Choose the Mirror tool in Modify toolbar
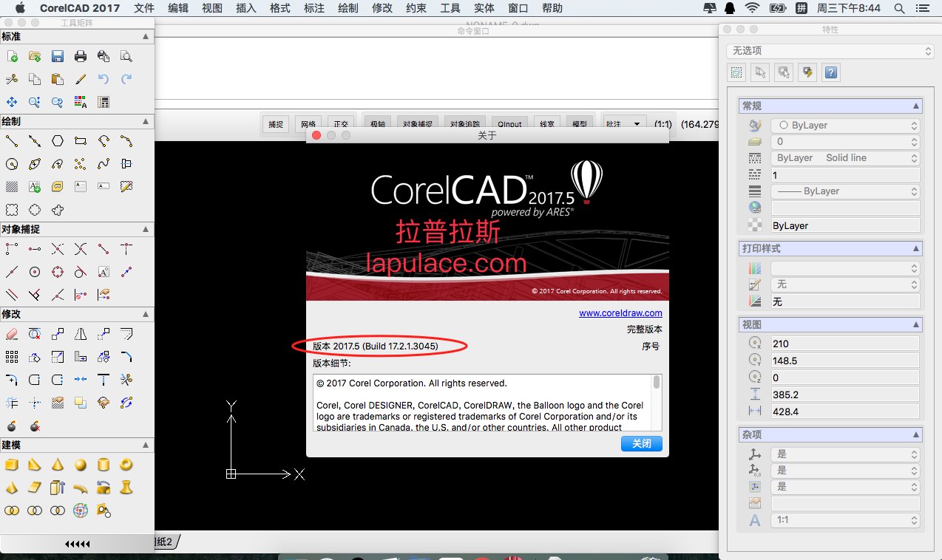Image resolution: width=942 pixels, height=560 pixels. [81, 335]
